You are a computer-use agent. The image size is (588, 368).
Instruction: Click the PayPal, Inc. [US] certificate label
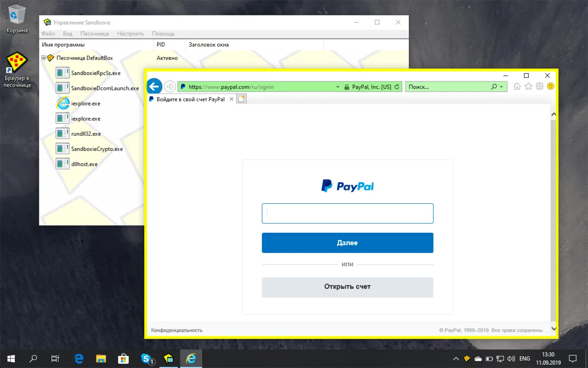372,86
